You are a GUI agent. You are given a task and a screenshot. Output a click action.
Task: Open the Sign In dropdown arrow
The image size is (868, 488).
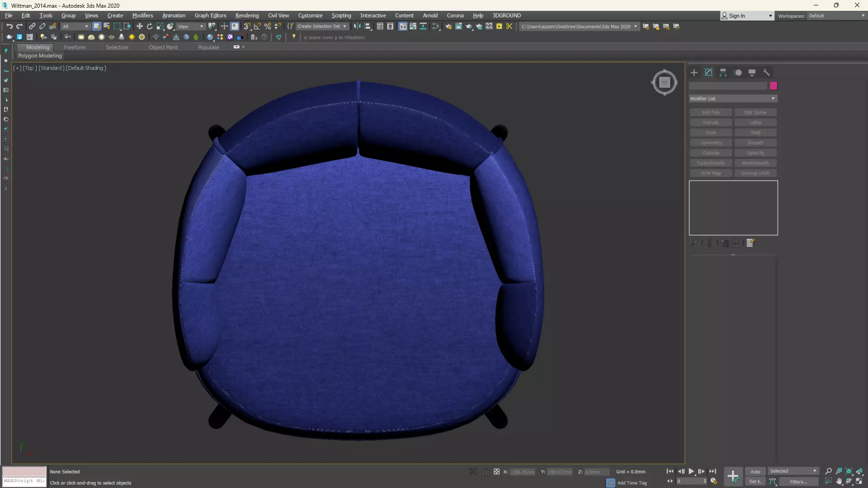point(770,16)
